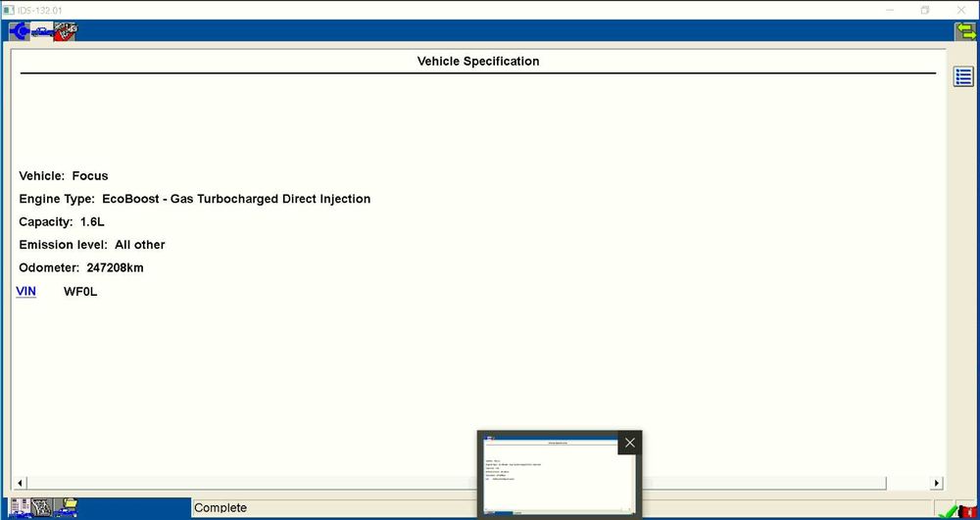The image size is (980, 520).
Task: Click the horizontal scrollbar left arrow
Action: 20,483
